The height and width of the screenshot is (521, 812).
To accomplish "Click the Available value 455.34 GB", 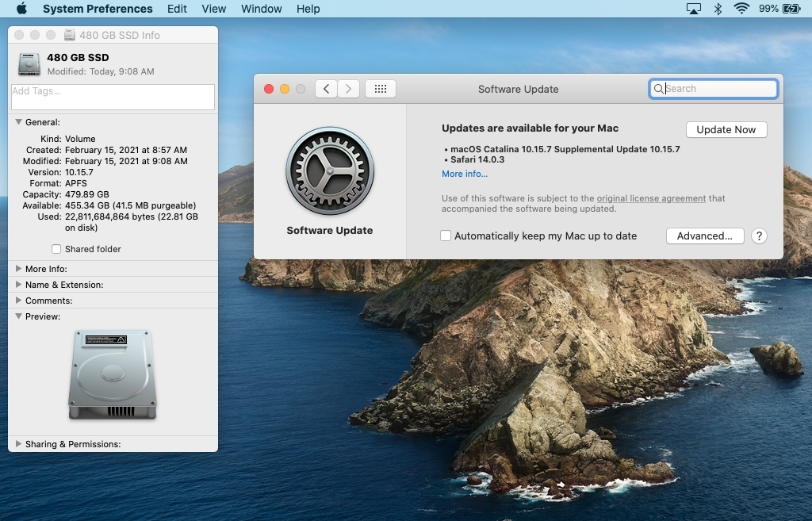I will click(131, 205).
